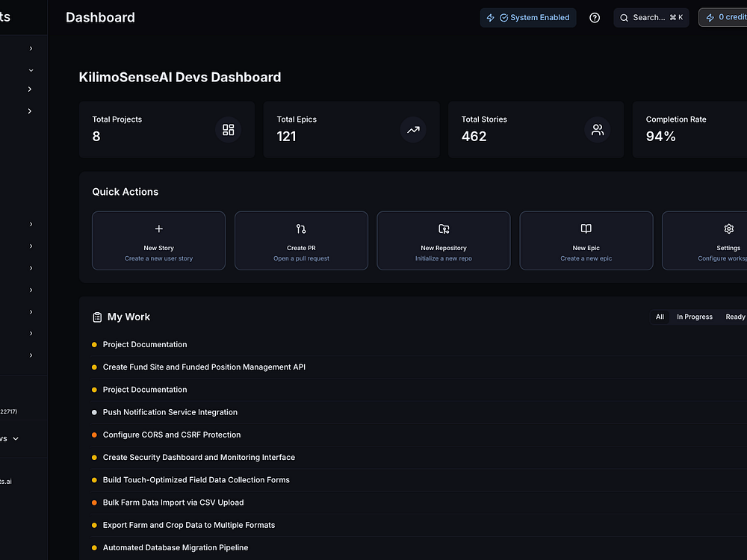
Task: Click the gear icon for Settings quick action
Action: click(728, 228)
